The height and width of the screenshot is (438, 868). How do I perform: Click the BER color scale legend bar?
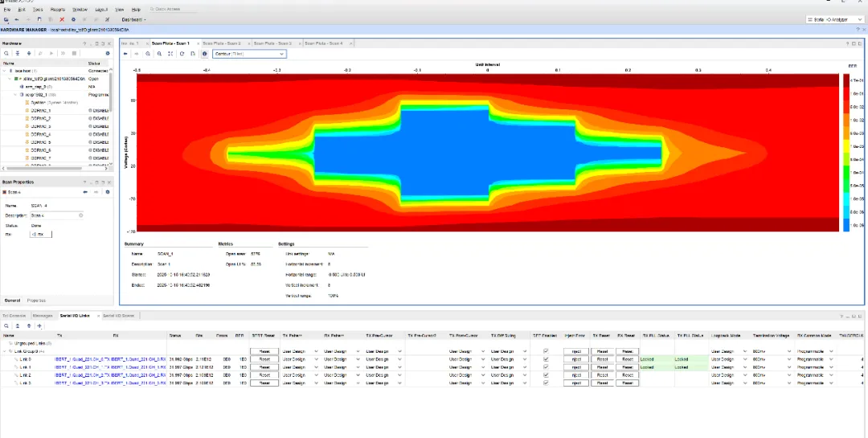[846, 153]
